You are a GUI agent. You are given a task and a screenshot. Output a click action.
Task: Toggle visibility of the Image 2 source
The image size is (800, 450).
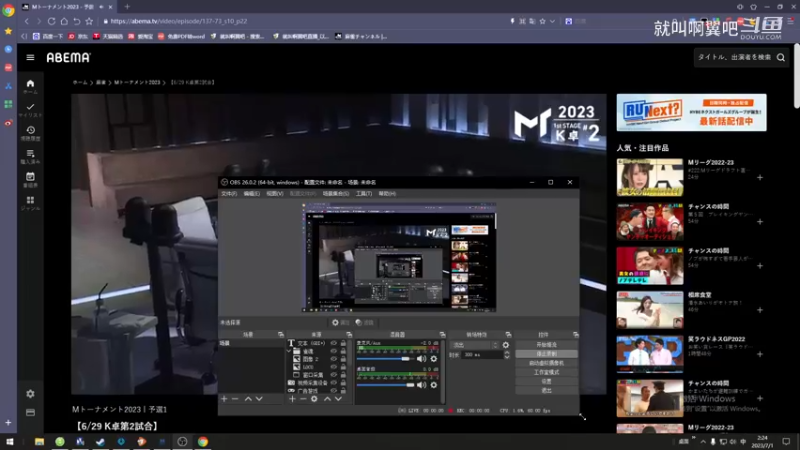[334, 359]
